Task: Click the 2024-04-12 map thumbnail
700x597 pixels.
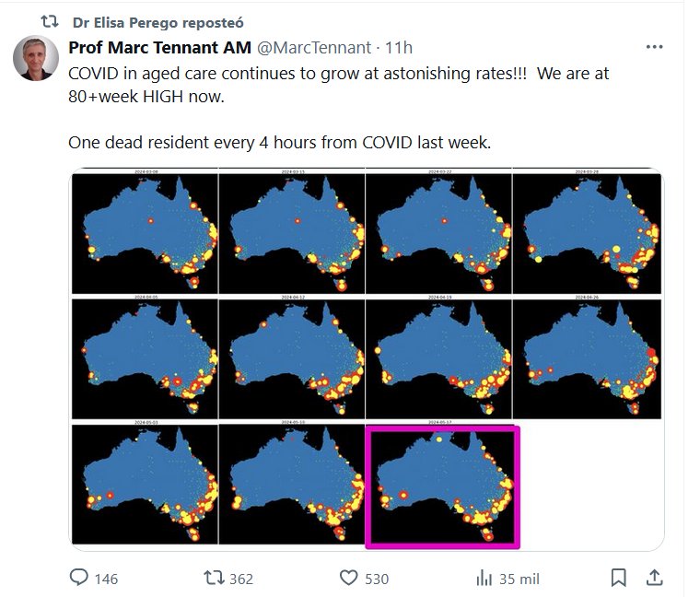Action: click(x=292, y=357)
